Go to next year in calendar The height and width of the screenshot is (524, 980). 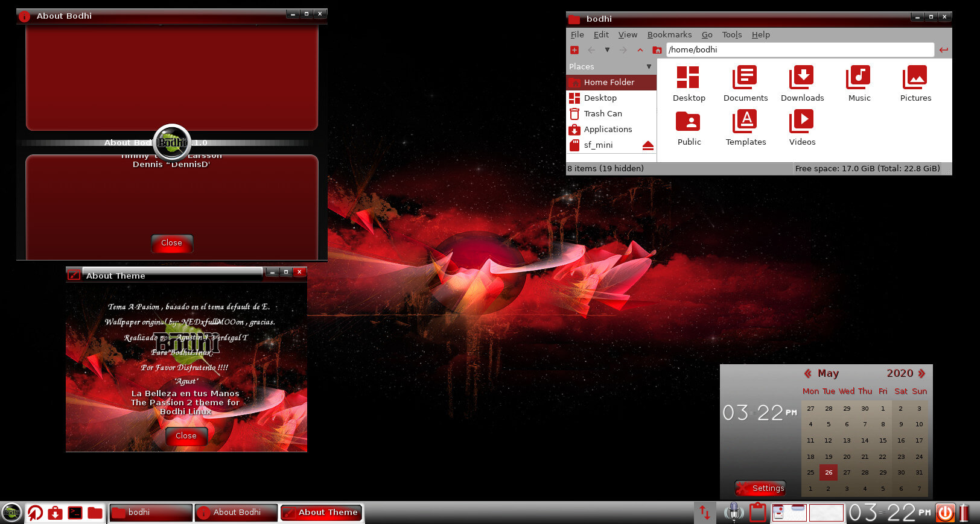[921, 374]
